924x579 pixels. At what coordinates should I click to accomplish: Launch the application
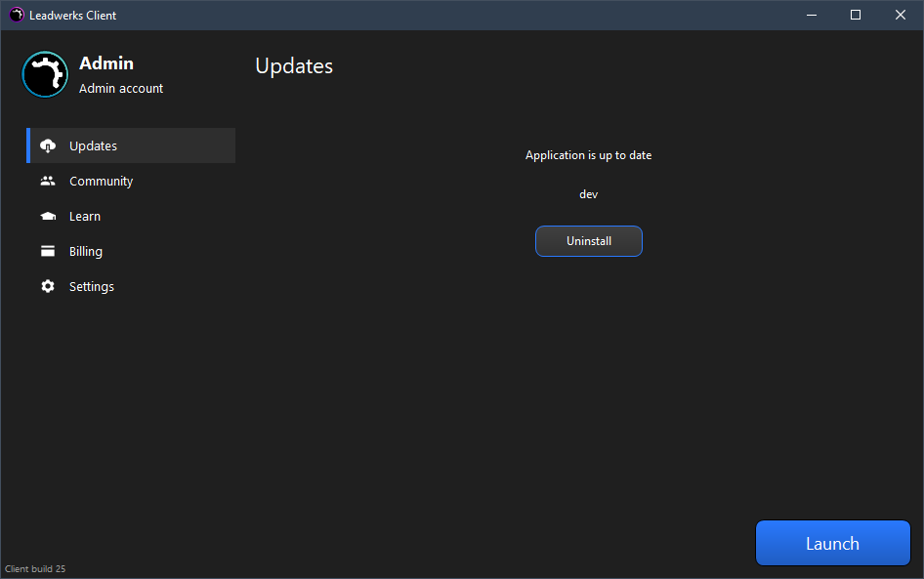click(832, 543)
